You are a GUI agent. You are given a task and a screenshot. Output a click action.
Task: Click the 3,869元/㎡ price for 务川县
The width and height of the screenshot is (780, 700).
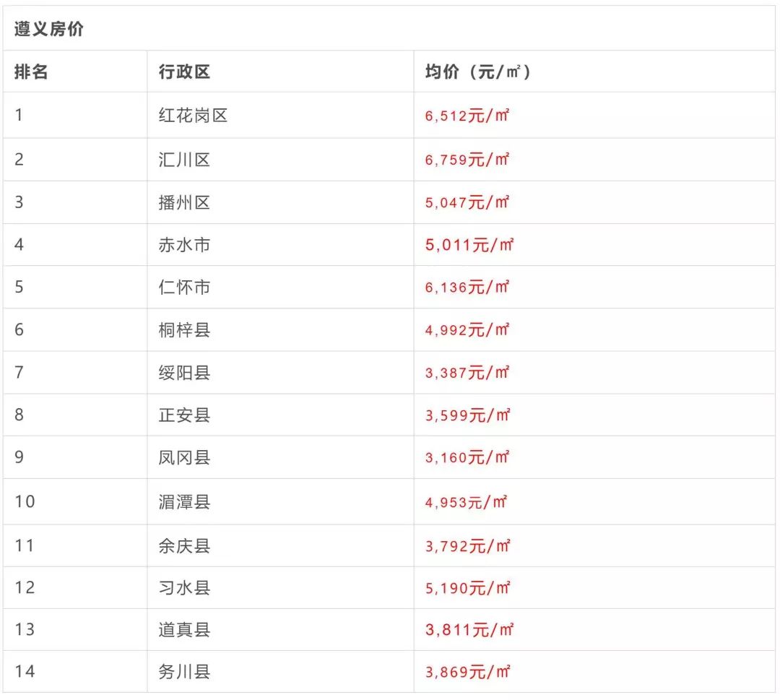(467, 672)
